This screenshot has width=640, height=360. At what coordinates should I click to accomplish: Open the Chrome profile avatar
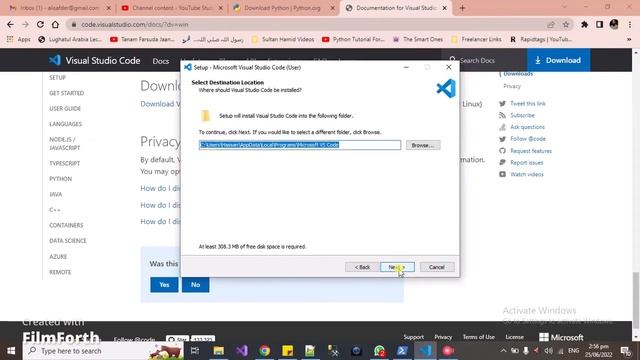tap(614, 24)
